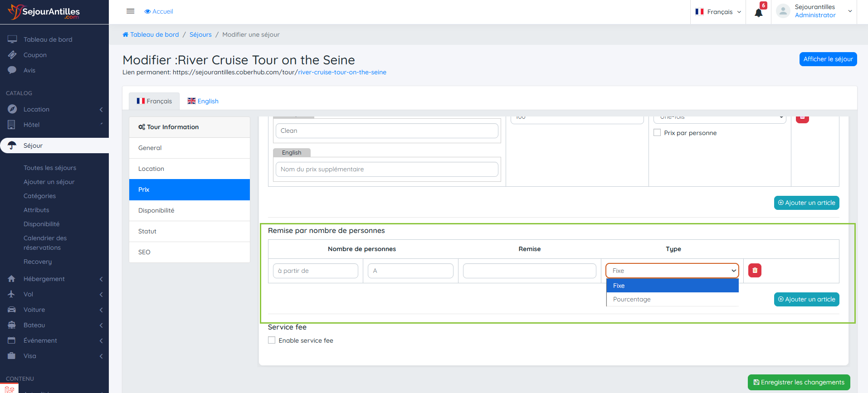Viewport: 868px width, 393px height.
Task: Click the Bateau ship icon
Action: (x=12, y=325)
